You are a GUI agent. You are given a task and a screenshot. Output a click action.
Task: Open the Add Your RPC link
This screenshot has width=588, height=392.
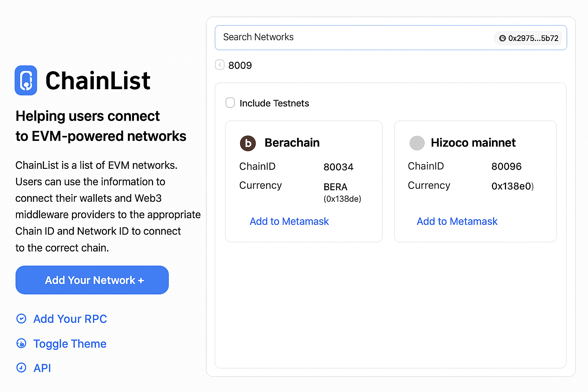pos(70,318)
